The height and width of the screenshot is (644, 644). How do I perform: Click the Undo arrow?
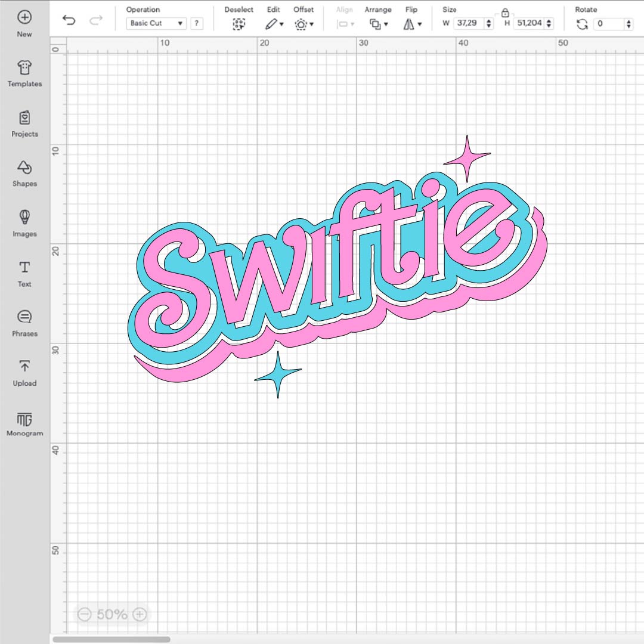tap(69, 20)
